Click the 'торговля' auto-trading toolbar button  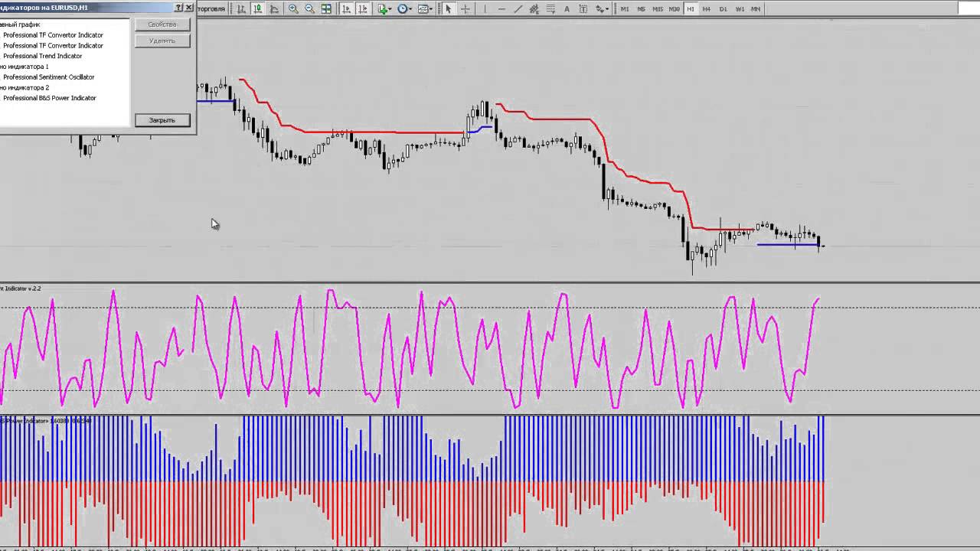pos(211,9)
